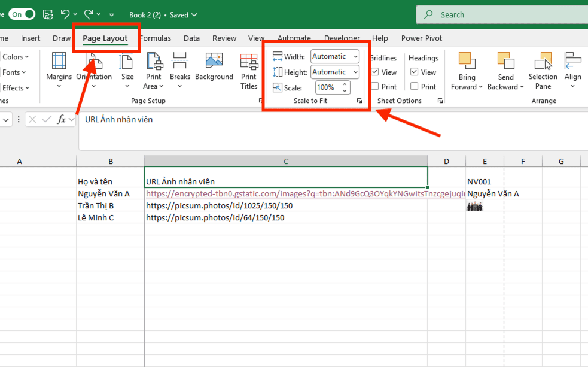Open the theme Colors dropdown
The height and width of the screenshot is (367, 588).
click(15, 57)
